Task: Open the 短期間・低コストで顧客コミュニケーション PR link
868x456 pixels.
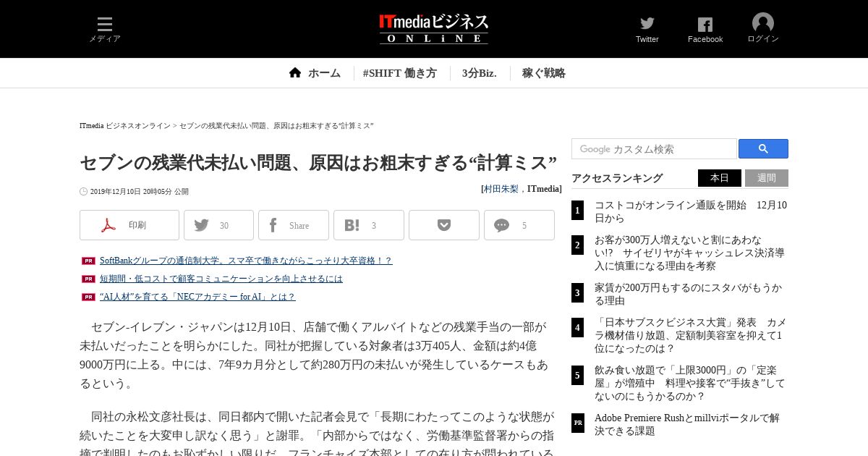Action: click(221, 279)
